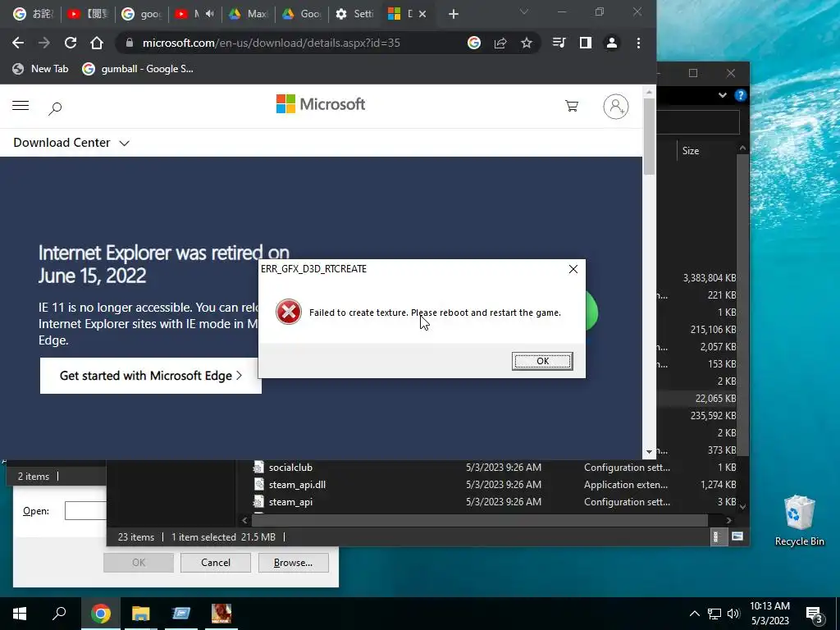Reload the Microsoft page
The image size is (840, 630).
coord(71,43)
